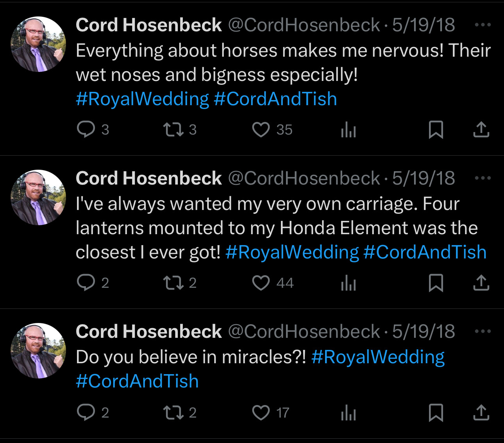Reply to the Honda Element carriage tweet
The width and height of the screenshot is (504, 443).
[86, 283]
